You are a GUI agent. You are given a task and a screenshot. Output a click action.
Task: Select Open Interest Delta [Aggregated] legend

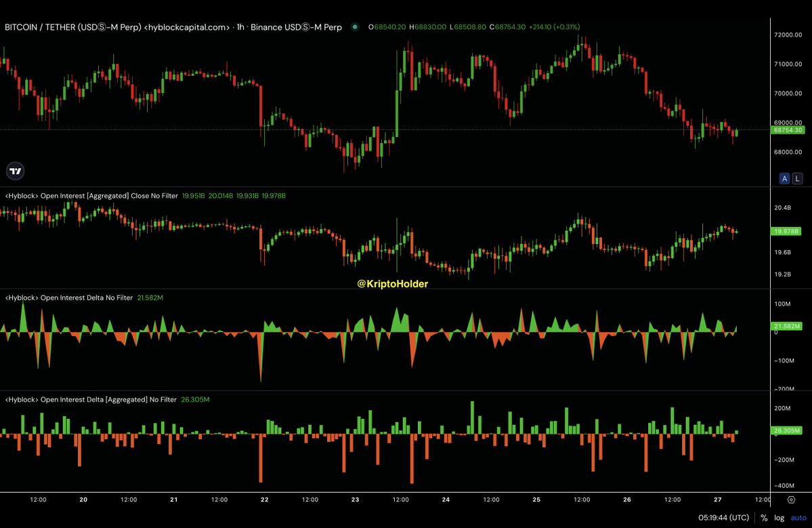click(91, 399)
